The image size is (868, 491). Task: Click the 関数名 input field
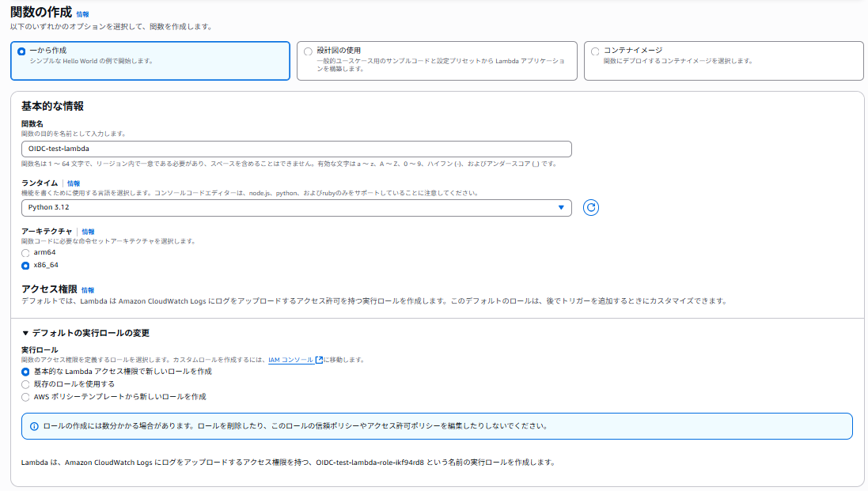tap(296, 149)
